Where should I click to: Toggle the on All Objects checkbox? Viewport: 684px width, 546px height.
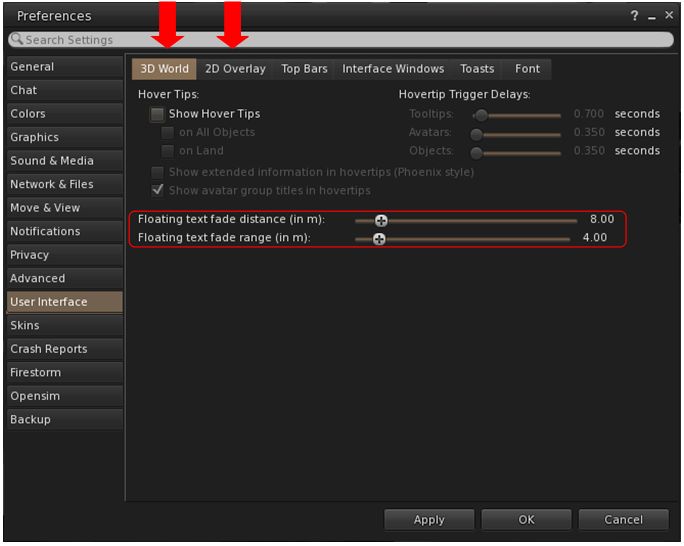click(x=168, y=132)
